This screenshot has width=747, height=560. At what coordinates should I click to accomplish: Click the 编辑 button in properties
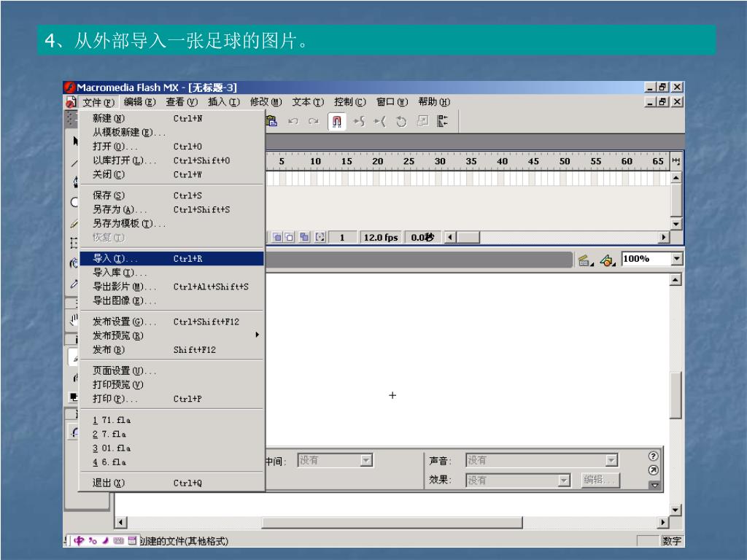point(600,480)
